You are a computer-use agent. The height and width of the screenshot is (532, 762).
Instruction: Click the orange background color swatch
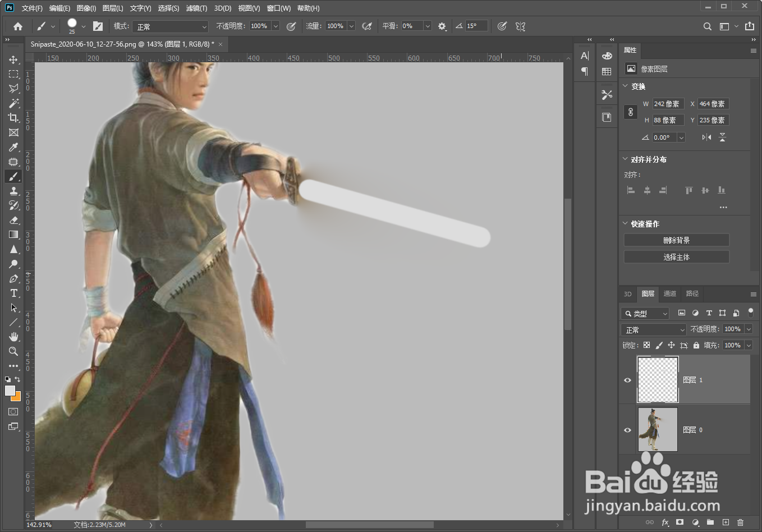point(17,397)
